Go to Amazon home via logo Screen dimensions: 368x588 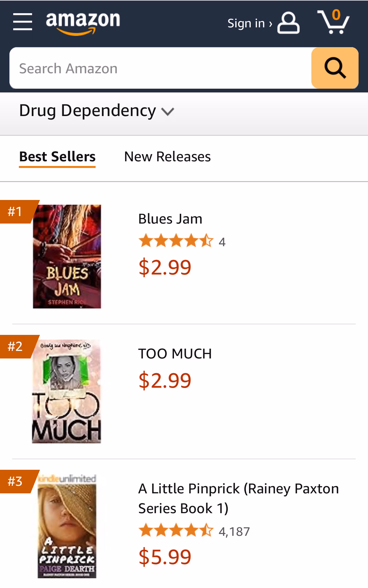[83, 23]
